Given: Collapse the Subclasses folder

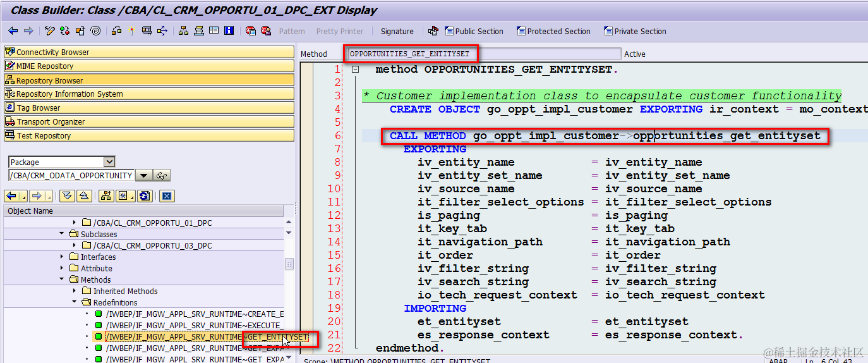Looking at the screenshot, I should [62, 234].
